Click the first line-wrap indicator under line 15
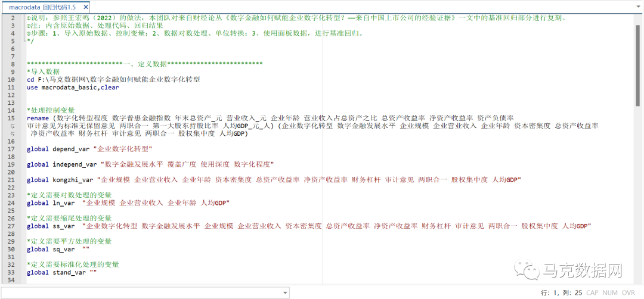644x299 pixels. pos(13,126)
